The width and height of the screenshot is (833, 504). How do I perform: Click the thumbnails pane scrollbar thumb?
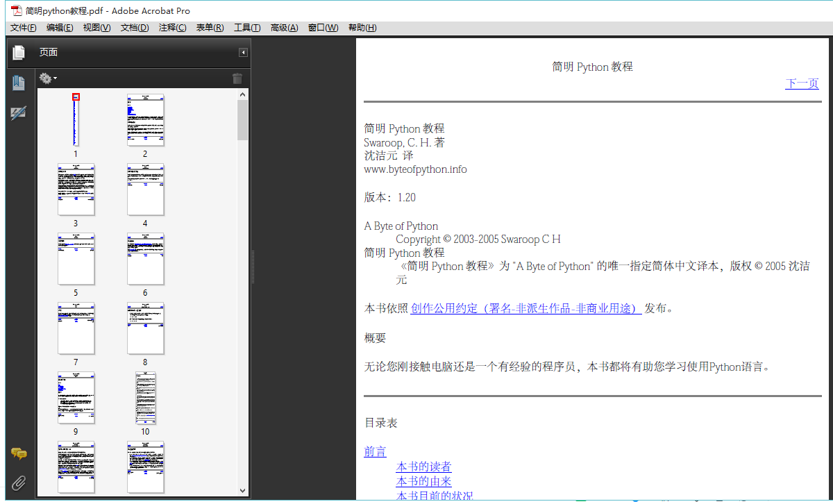click(x=242, y=120)
